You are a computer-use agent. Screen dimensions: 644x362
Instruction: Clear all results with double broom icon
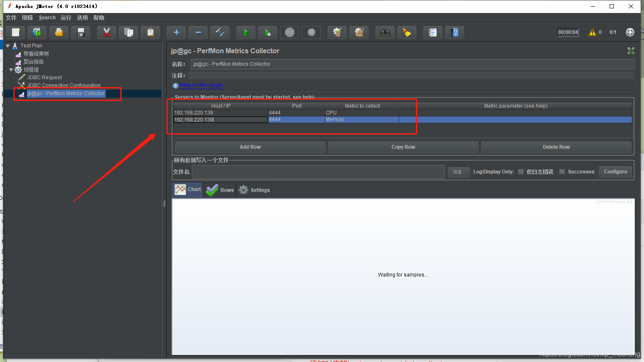[x=359, y=32]
